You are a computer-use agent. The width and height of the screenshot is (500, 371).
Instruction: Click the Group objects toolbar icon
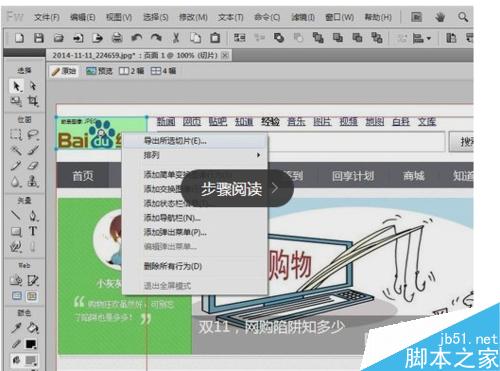point(240,38)
